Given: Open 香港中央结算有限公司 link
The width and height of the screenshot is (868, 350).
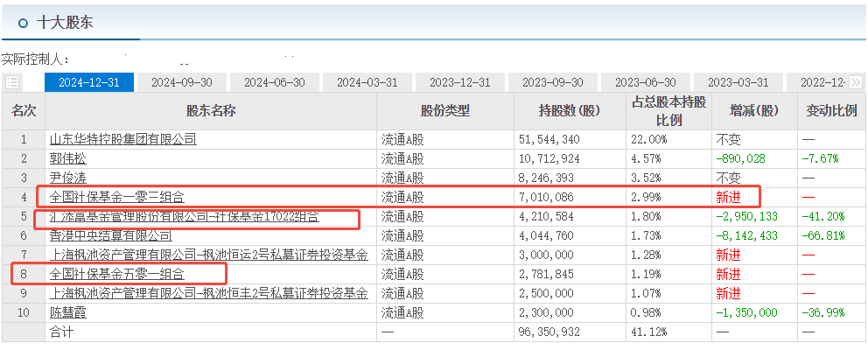Looking at the screenshot, I should pyautogui.click(x=111, y=235).
